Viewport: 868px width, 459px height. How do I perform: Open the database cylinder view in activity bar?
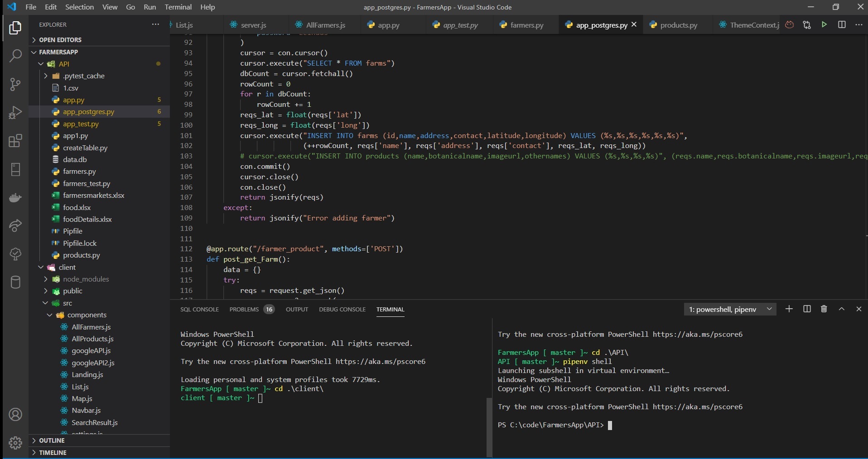[15, 282]
